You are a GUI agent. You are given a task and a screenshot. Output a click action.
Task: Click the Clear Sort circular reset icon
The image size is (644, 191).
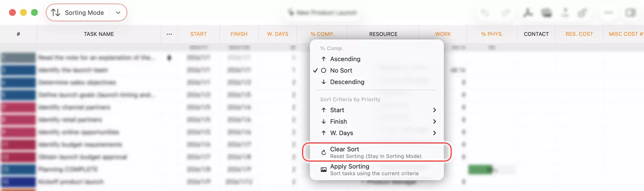click(324, 152)
